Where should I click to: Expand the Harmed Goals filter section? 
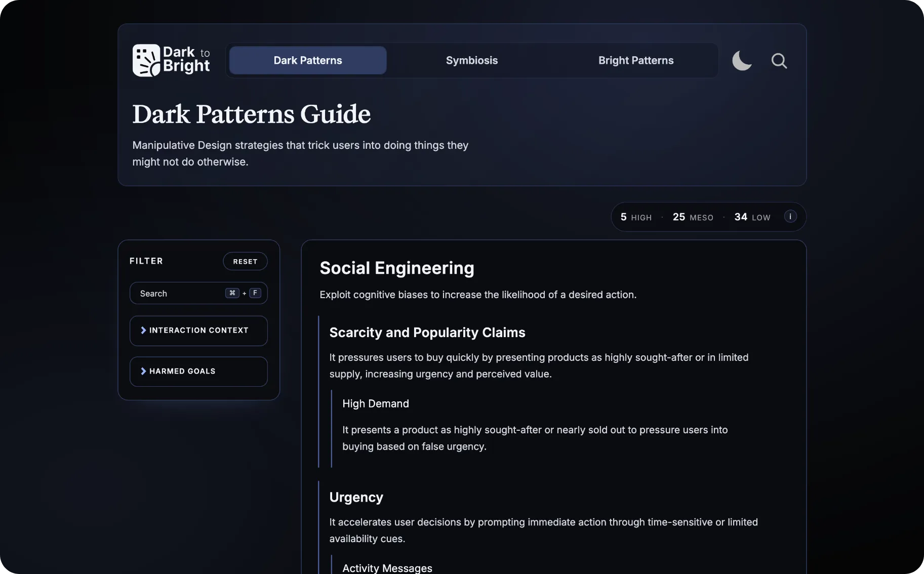point(198,371)
